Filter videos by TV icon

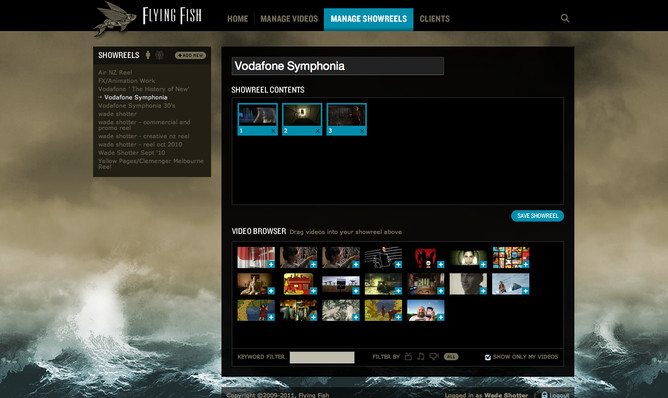tap(408, 356)
